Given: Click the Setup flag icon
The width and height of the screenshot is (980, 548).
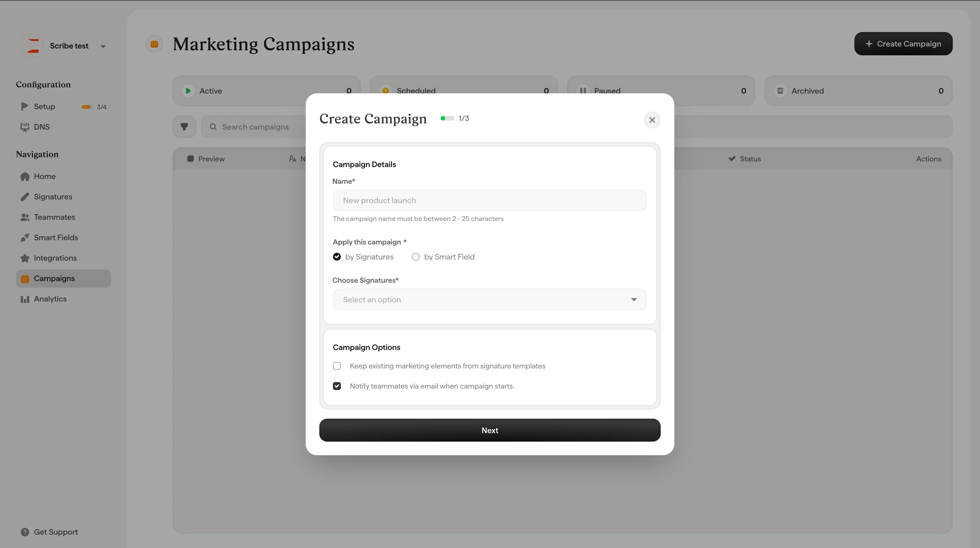Looking at the screenshot, I should (x=25, y=107).
